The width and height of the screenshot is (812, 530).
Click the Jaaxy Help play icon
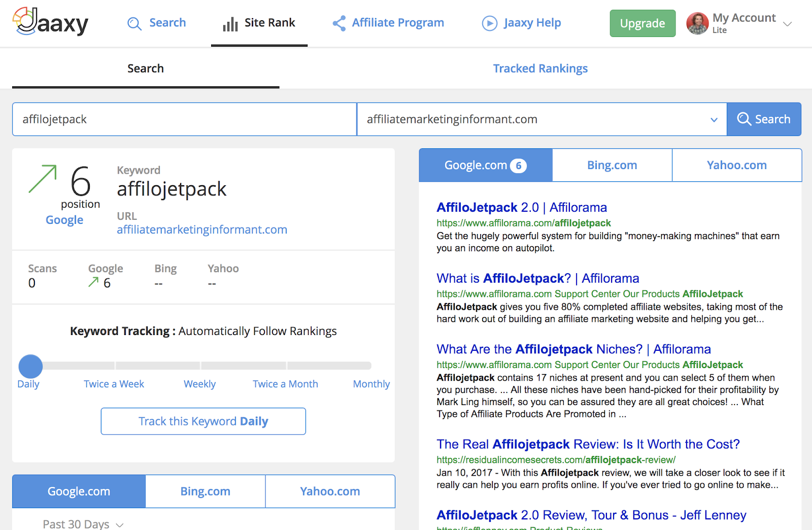pyautogui.click(x=489, y=23)
